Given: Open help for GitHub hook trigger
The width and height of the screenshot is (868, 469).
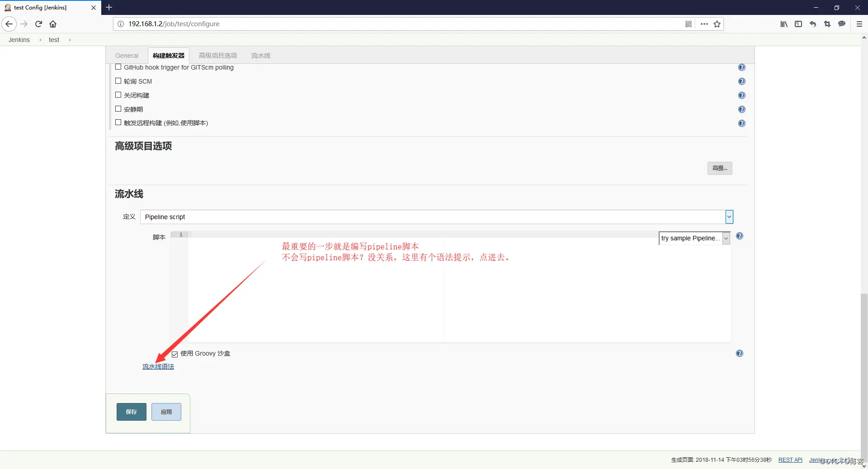Looking at the screenshot, I should point(742,67).
